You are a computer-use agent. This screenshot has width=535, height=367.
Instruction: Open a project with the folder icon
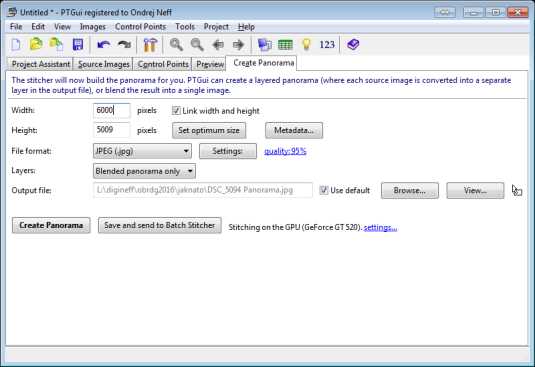pos(36,45)
